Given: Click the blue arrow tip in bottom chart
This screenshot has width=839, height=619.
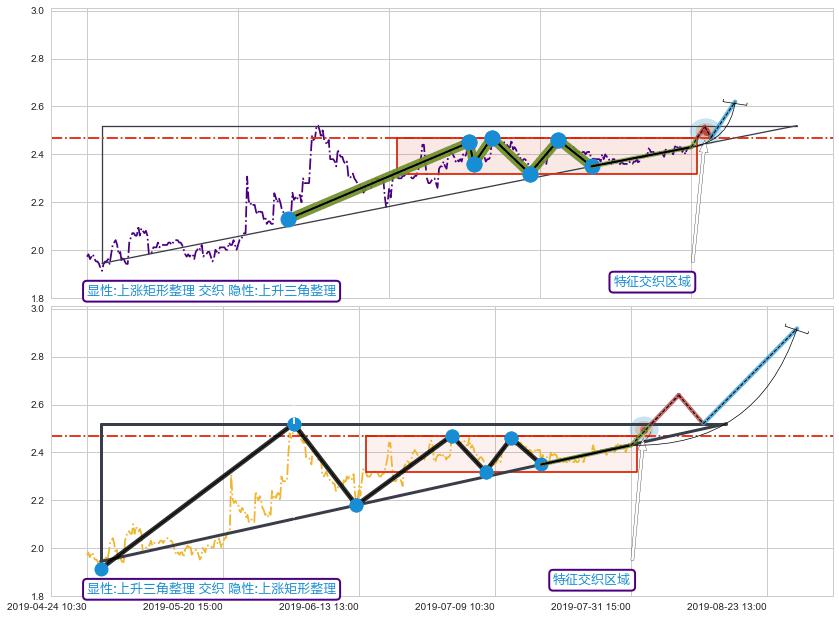Looking at the screenshot, I should click(x=796, y=328).
